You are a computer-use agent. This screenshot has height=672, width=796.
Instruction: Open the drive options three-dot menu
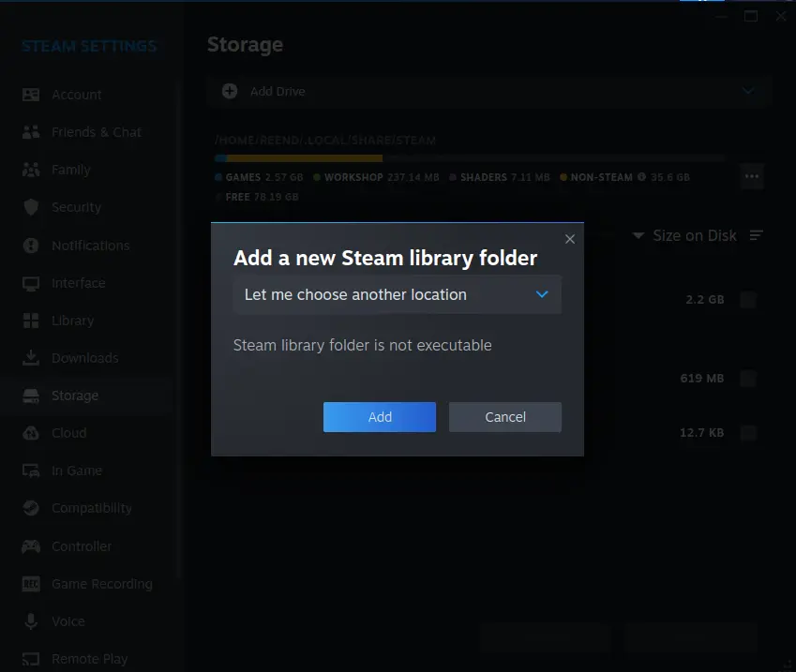click(x=752, y=176)
